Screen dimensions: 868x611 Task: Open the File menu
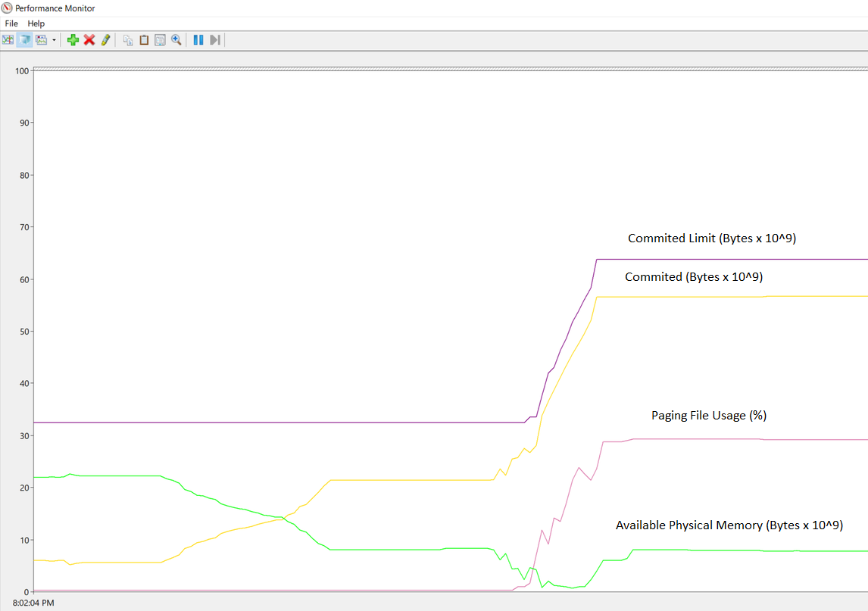pos(11,23)
